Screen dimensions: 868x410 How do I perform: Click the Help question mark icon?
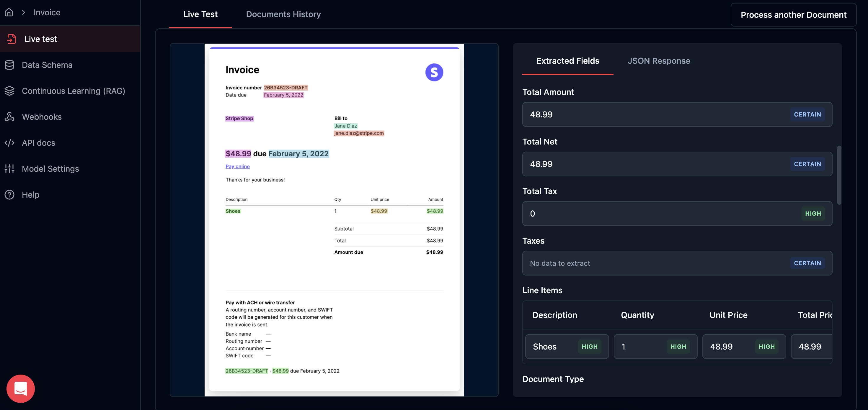[x=9, y=195]
